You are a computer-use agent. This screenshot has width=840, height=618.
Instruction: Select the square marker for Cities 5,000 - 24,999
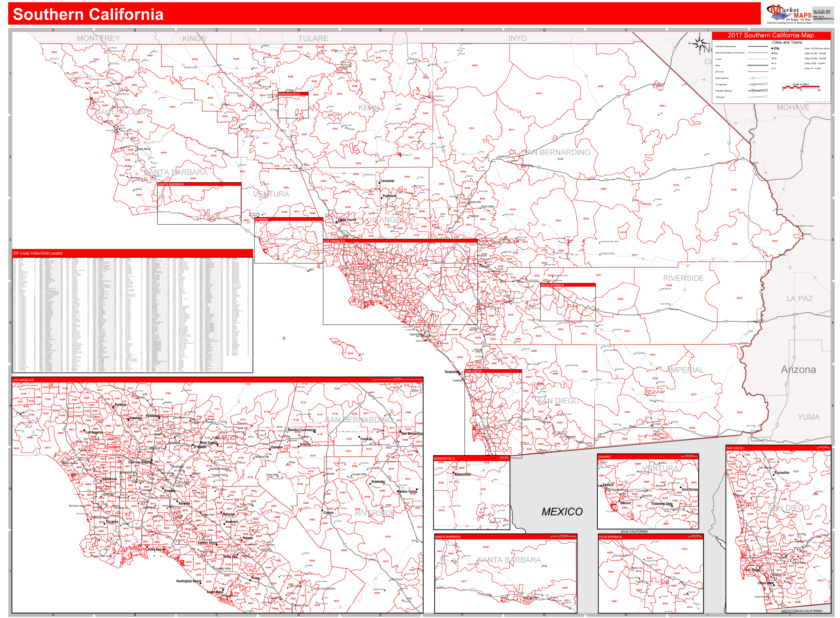point(772,63)
